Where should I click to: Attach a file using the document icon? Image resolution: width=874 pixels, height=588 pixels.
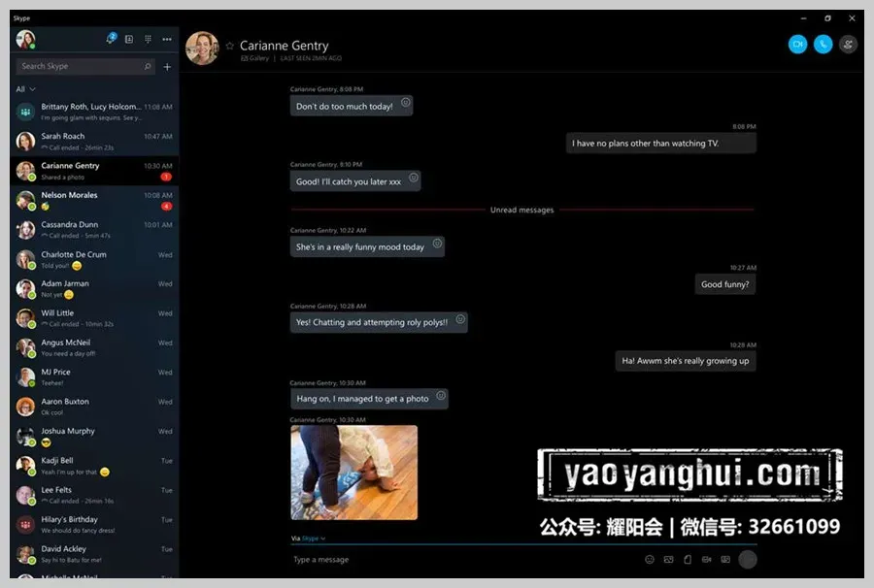(688, 559)
